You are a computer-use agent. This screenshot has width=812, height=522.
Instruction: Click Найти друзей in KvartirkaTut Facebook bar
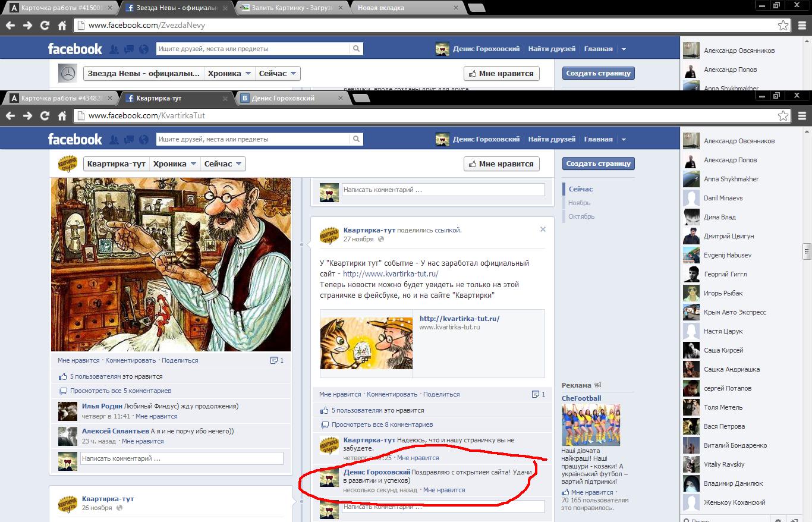point(552,139)
